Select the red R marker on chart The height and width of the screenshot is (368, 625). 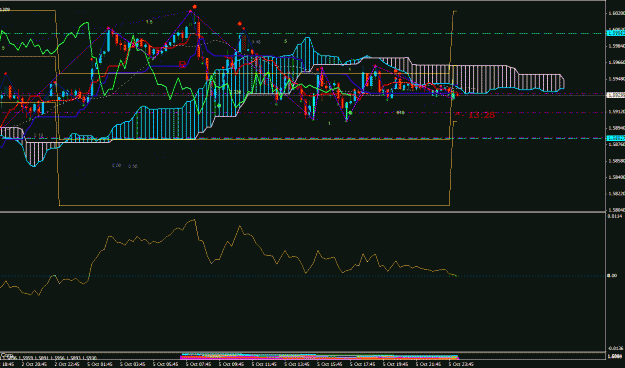tap(182, 64)
